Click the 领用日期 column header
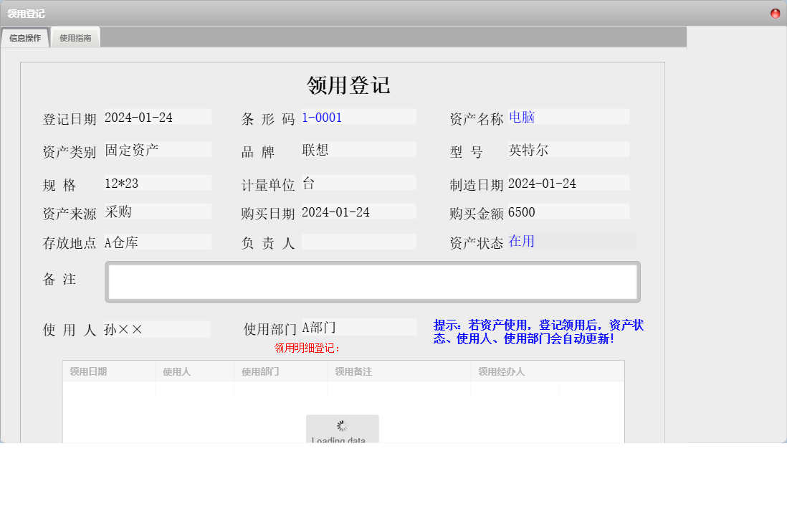 point(108,371)
